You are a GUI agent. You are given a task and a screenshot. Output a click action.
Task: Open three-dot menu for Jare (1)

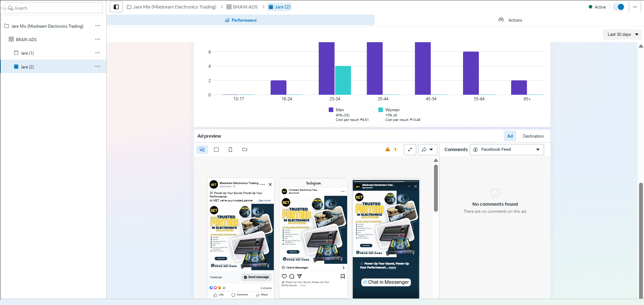coord(97,53)
